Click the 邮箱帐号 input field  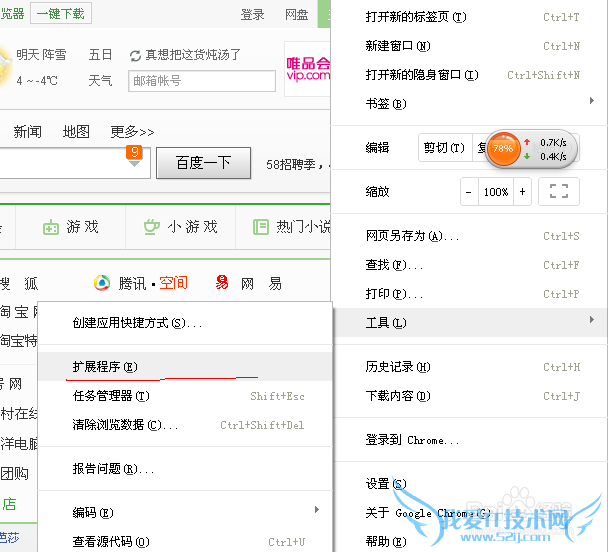coord(202,81)
